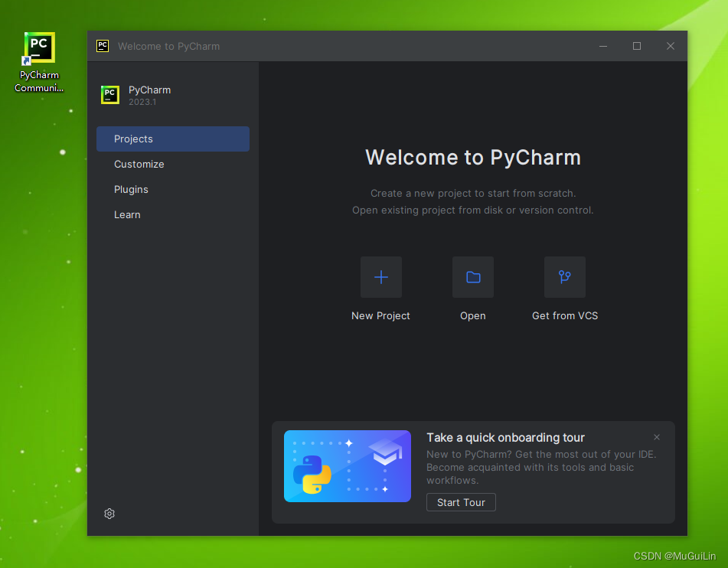Viewport: 728px width, 568px height.
Task: Click the '2023.1' version text
Action: point(142,102)
